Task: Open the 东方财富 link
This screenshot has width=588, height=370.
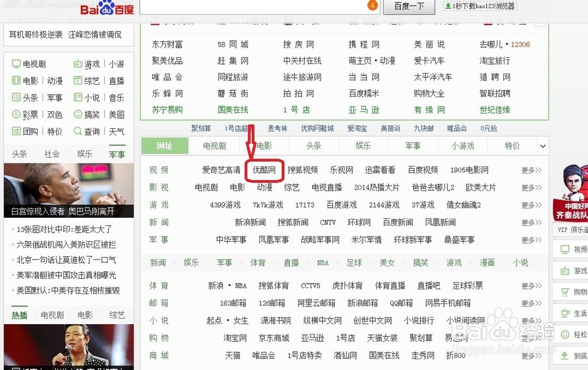Action: (167, 45)
